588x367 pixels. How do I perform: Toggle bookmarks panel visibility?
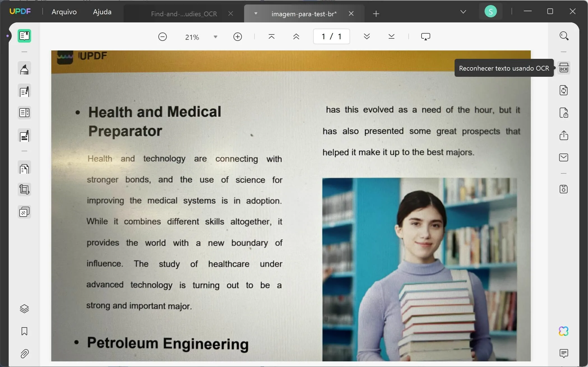(24, 331)
